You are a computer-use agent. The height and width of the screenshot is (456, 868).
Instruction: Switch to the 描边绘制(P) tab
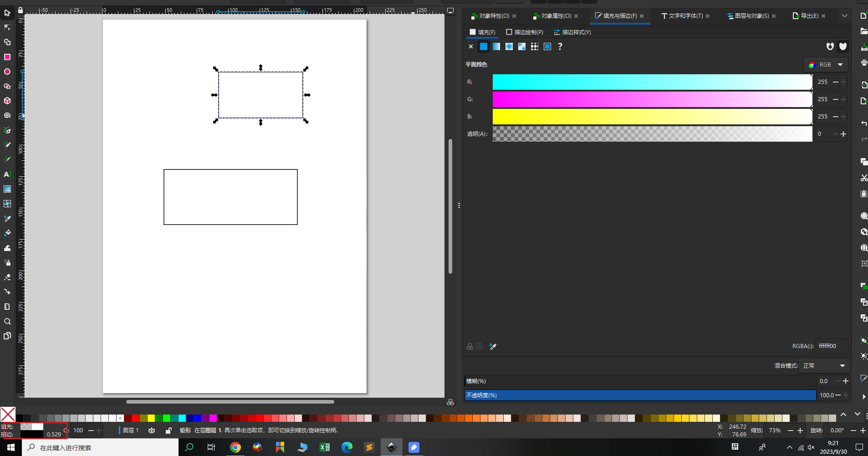point(525,32)
